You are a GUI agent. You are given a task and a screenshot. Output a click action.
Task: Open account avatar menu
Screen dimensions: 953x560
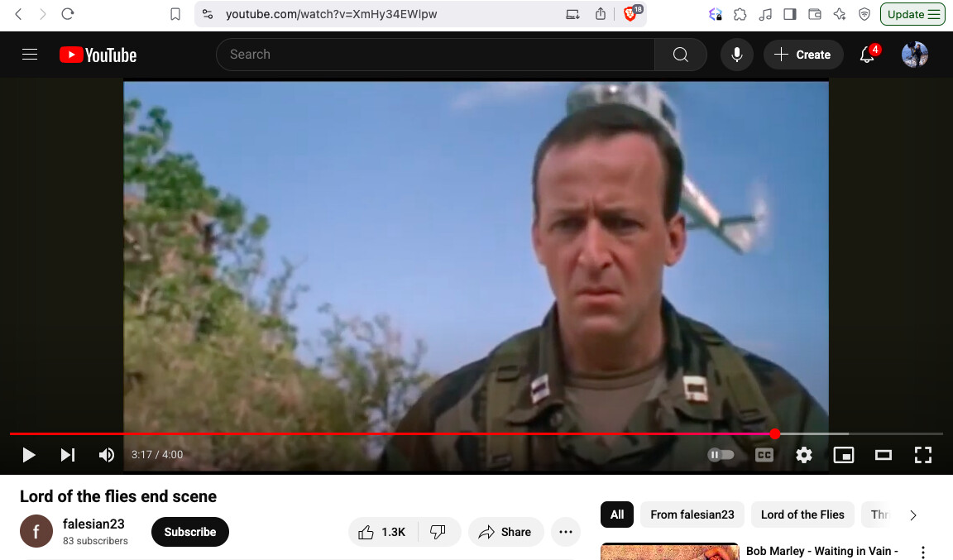point(915,55)
